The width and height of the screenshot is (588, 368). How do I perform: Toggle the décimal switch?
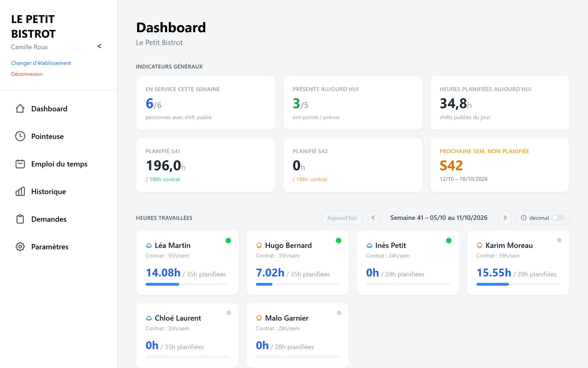click(x=558, y=218)
